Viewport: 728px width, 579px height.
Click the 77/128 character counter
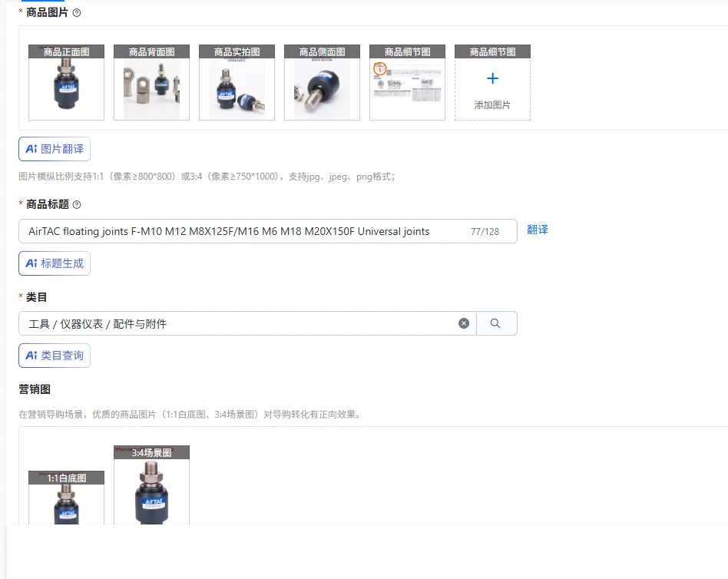tap(485, 232)
